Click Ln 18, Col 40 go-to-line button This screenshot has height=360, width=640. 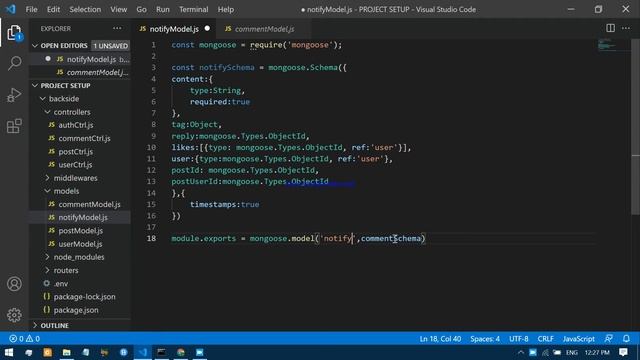pyautogui.click(x=440, y=339)
